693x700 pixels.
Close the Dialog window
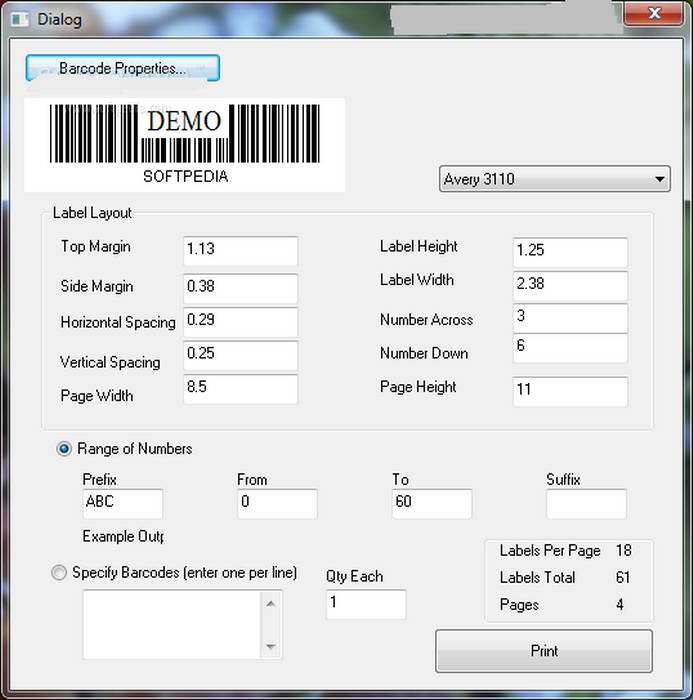pyautogui.click(x=654, y=13)
